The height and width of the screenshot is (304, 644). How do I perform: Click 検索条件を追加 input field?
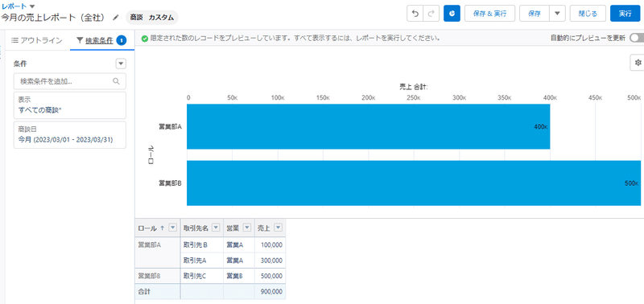click(x=70, y=81)
